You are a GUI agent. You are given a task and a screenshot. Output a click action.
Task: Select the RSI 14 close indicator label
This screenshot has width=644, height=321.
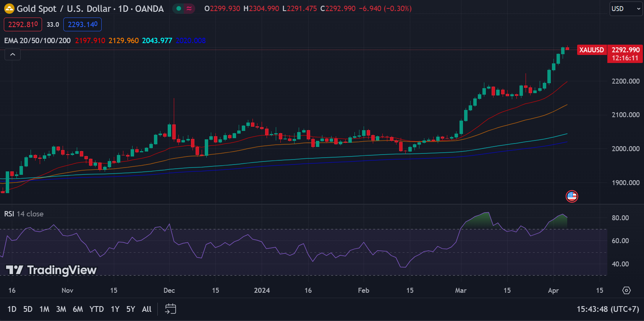point(24,214)
